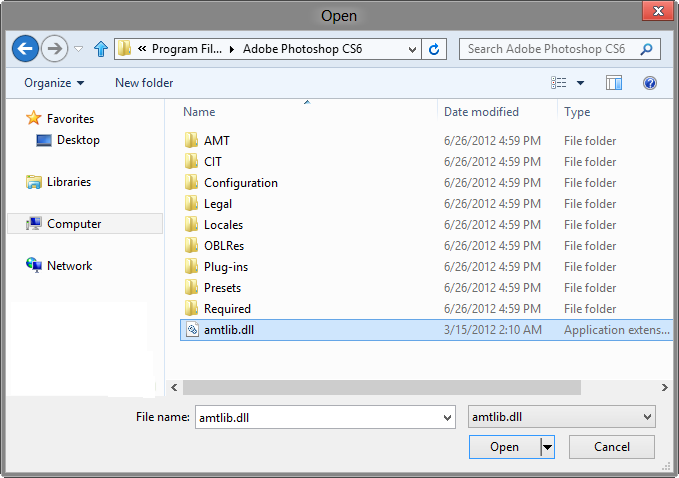Click the Cancel button
Image resolution: width=679 pixels, height=478 pixels.
[611, 447]
